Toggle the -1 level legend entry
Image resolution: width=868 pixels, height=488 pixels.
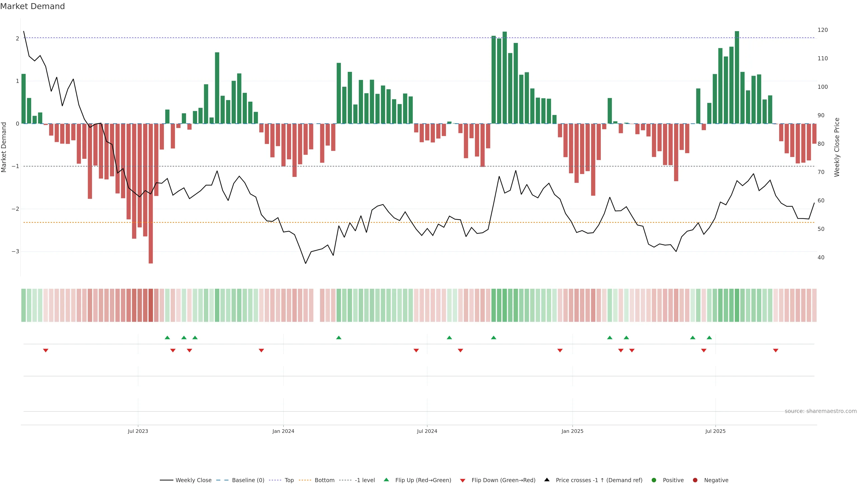(365, 480)
